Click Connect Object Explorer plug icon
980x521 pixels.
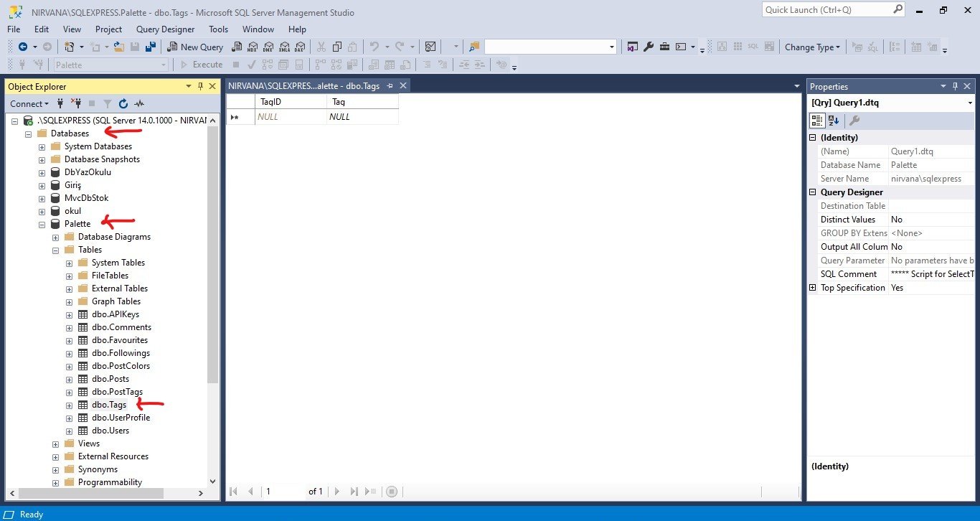tap(61, 103)
